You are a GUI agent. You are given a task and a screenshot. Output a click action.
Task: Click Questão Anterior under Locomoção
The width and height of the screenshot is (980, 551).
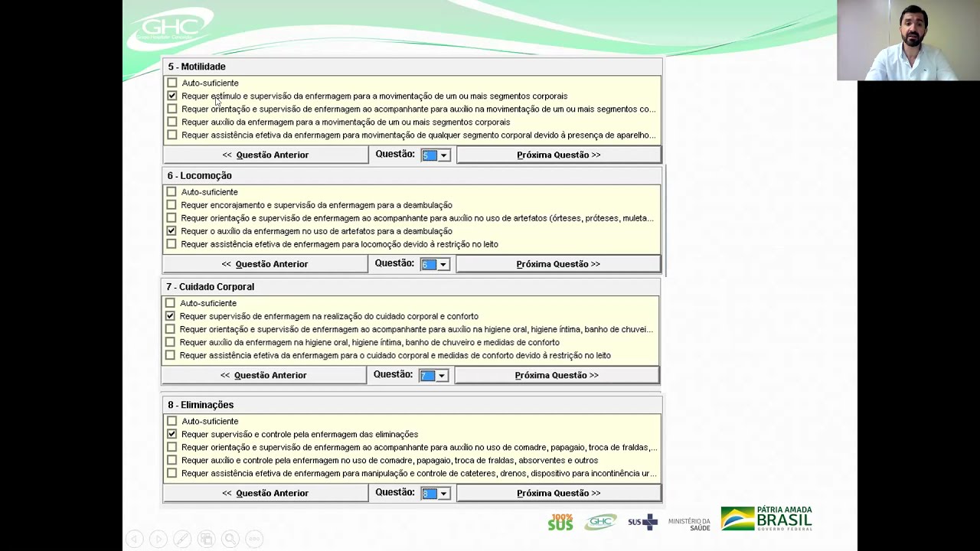tap(265, 264)
